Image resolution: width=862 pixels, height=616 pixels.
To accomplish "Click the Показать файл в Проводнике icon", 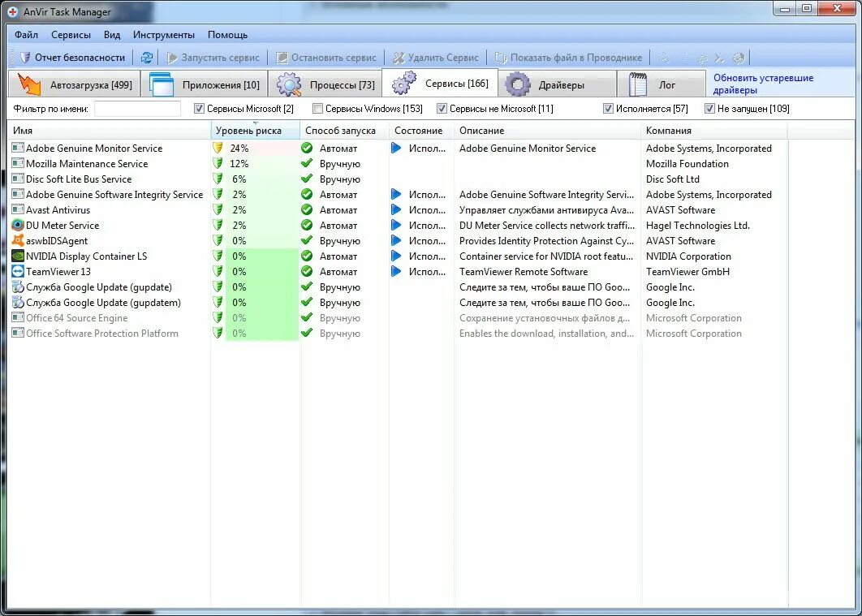I will [501, 58].
